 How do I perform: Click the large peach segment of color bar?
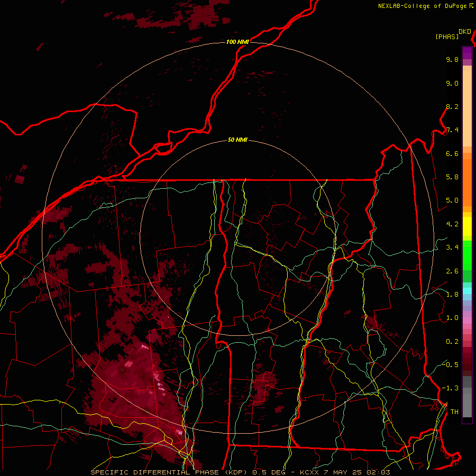(x=467, y=108)
